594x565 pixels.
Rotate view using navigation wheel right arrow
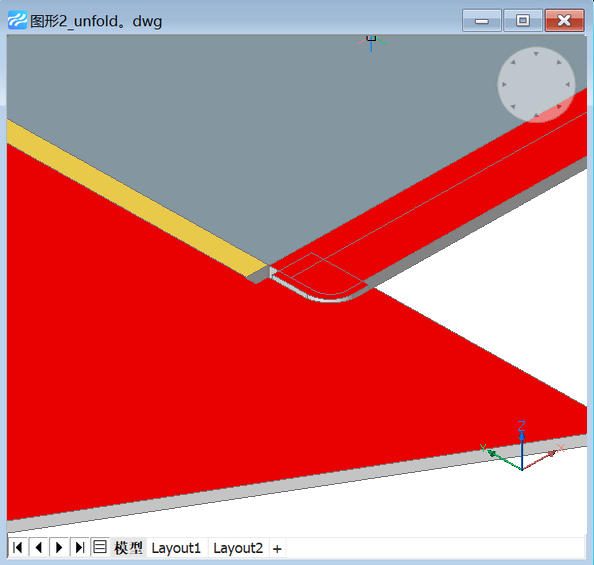pos(567,85)
